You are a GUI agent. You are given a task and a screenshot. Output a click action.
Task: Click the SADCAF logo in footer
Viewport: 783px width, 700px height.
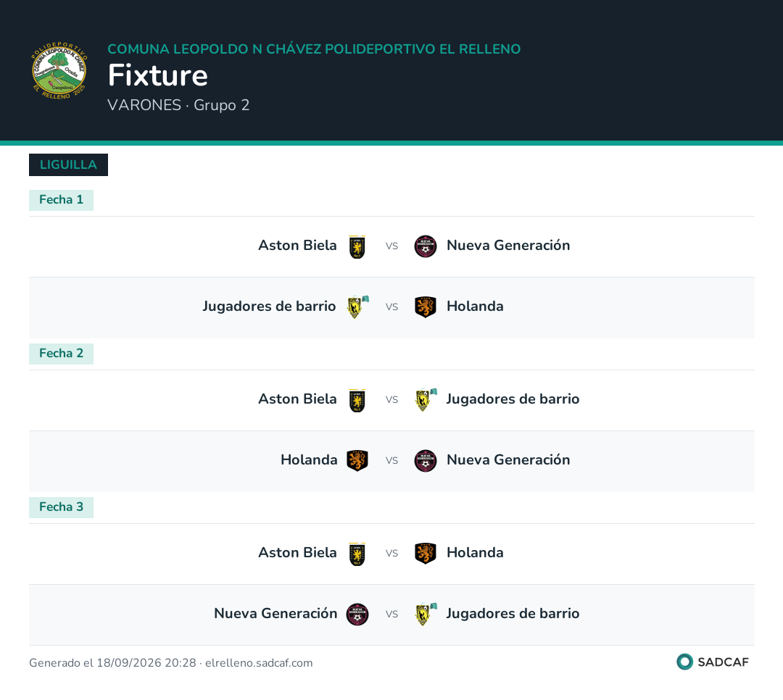point(713,662)
